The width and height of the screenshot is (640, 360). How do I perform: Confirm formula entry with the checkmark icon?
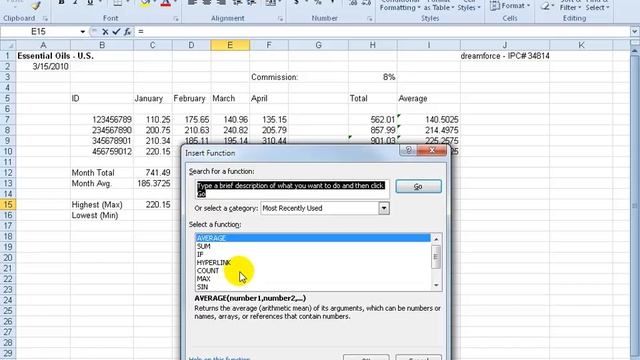tap(116, 31)
